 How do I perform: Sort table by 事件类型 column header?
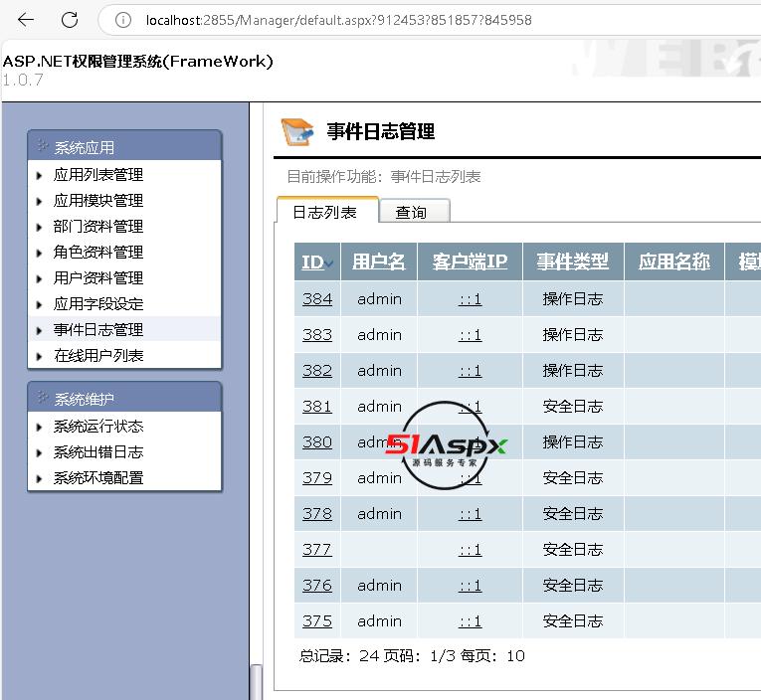click(573, 262)
